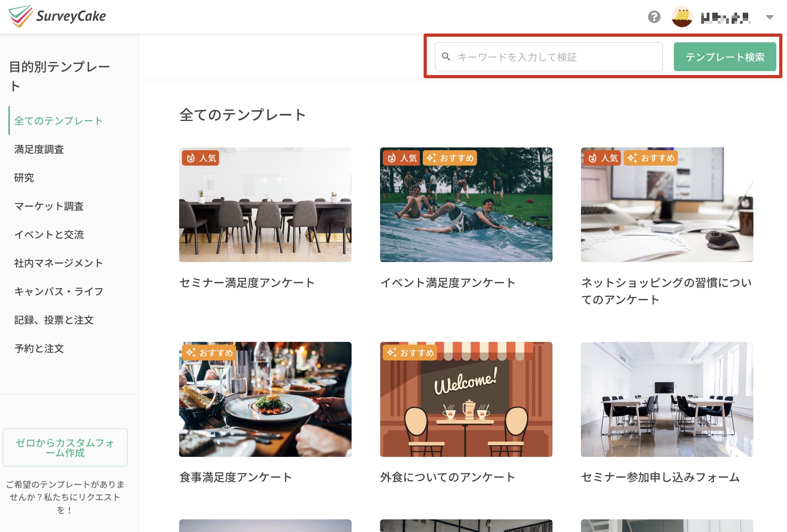Open the セミナー満足度アンケート thumbnail
Image resolution: width=787 pixels, height=532 pixels.
point(265,205)
